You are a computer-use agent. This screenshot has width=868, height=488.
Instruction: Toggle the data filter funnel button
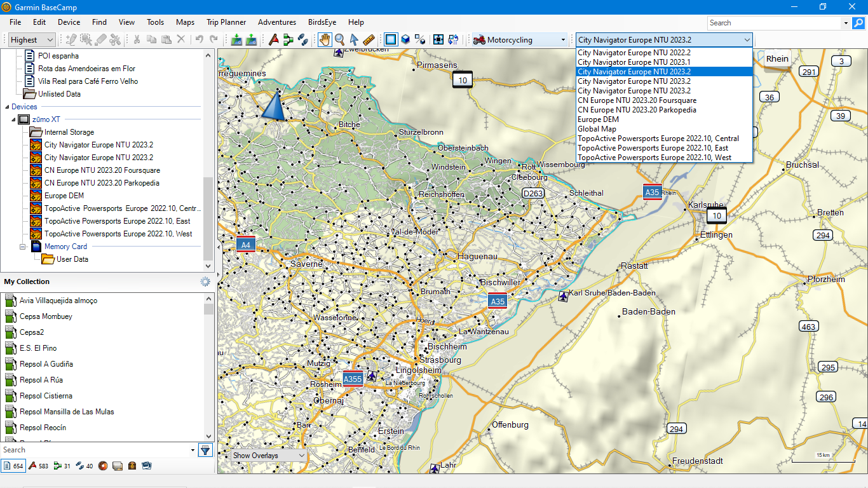pyautogui.click(x=205, y=450)
